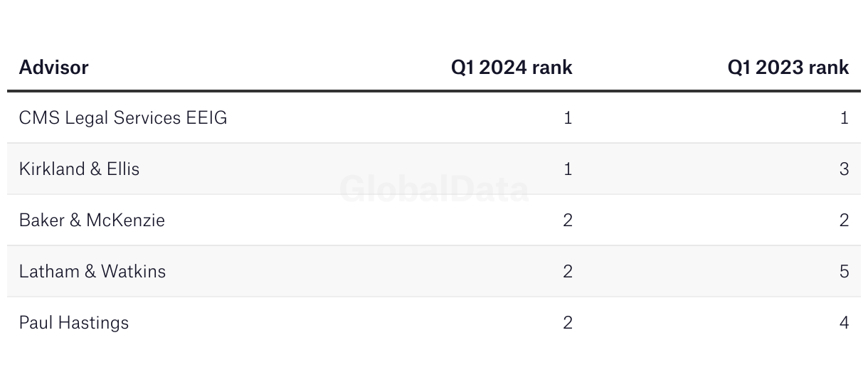Click Kirkland & Ellis Q1 2023 rank value 3

point(845,169)
